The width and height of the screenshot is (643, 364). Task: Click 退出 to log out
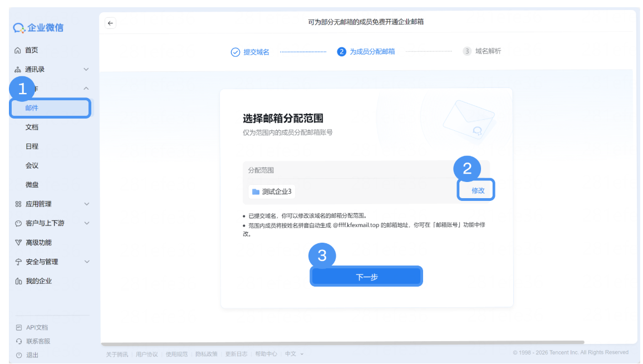click(32, 356)
